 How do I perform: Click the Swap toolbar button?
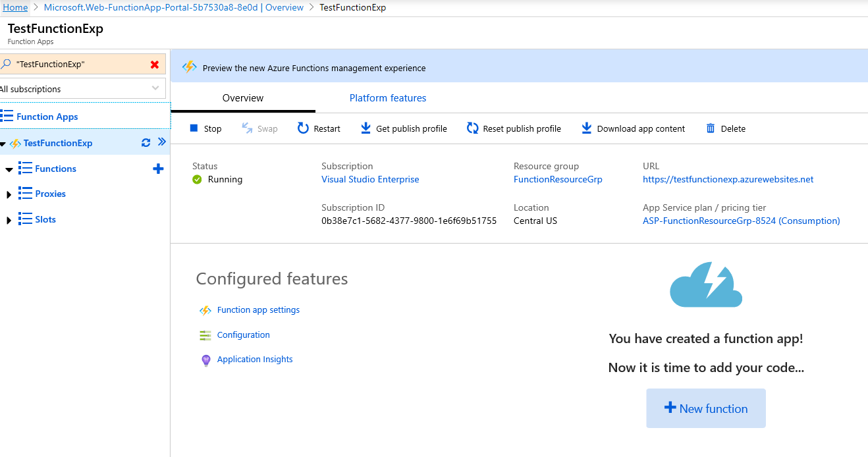(259, 128)
